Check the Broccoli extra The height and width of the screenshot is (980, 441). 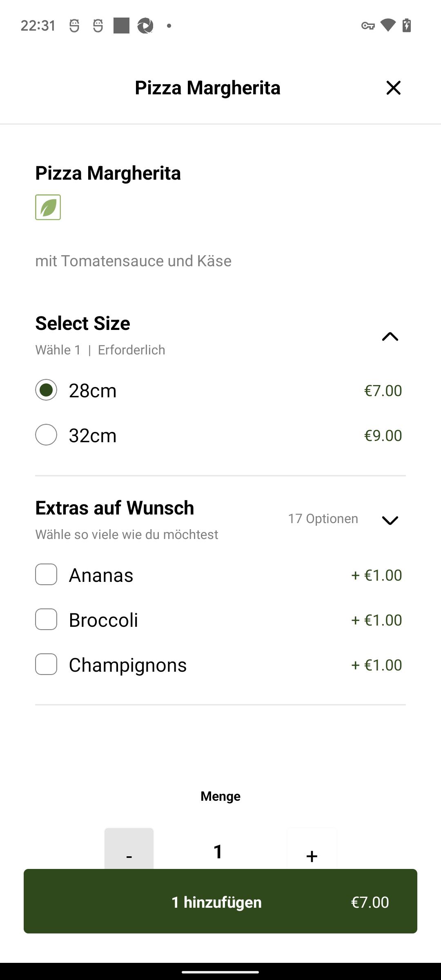[x=46, y=619]
